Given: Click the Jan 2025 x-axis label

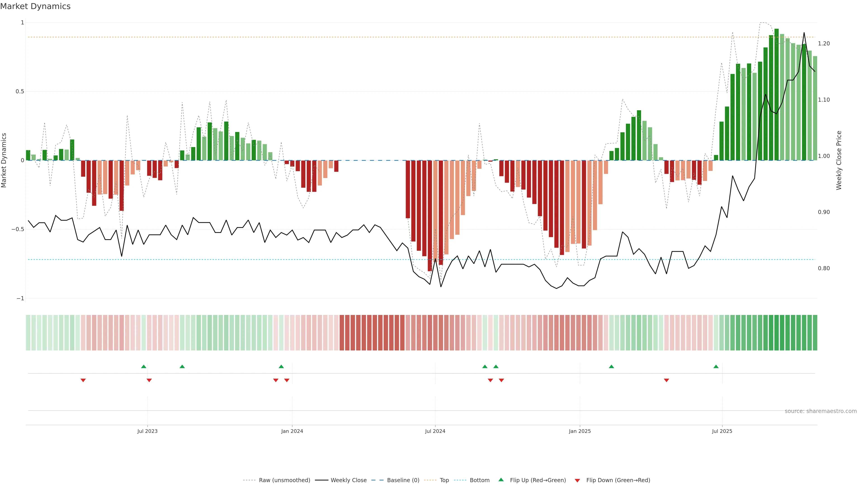Looking at the screenshot, I should pyautogui.click(x=580, y=431).
